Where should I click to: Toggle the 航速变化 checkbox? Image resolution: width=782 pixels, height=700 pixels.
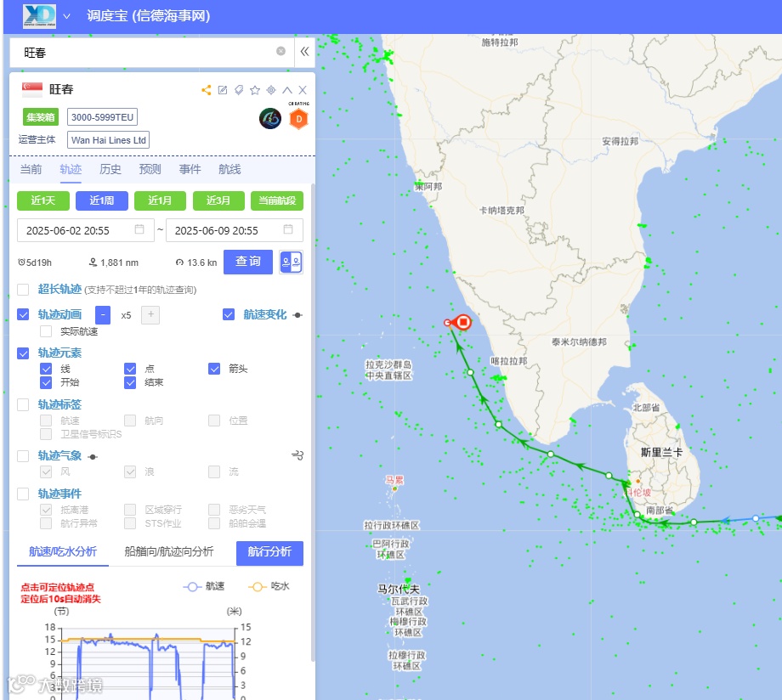coord(229,314)
